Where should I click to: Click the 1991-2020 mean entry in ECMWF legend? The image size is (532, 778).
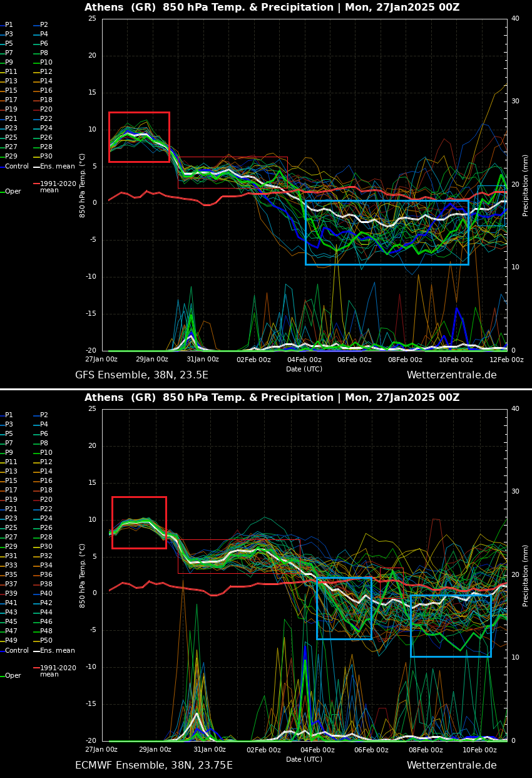[x=58, y=671]
